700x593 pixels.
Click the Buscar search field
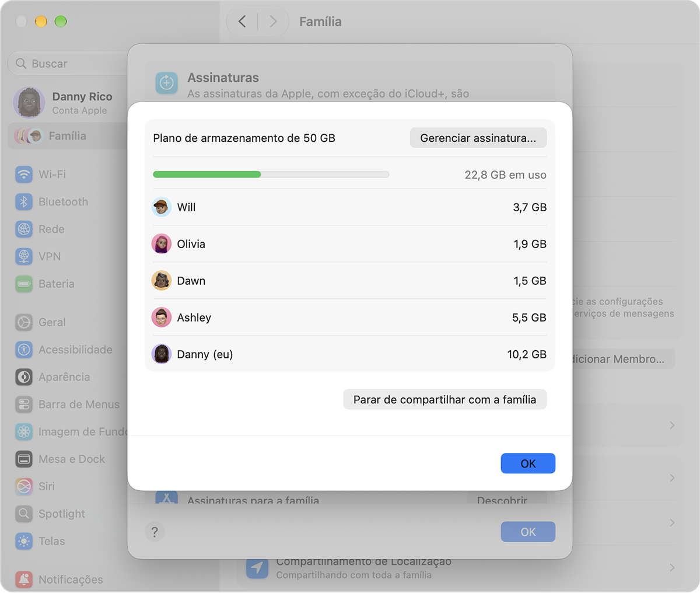tap(68, 64)
